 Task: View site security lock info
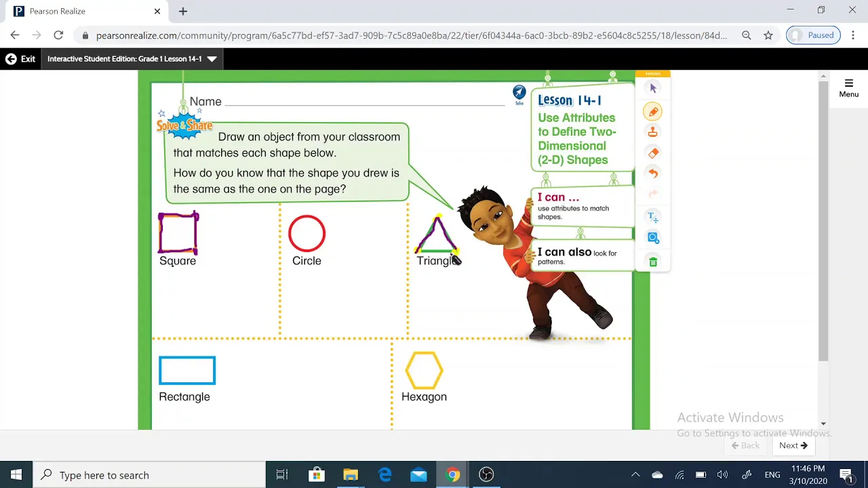[x=85, y=35]
